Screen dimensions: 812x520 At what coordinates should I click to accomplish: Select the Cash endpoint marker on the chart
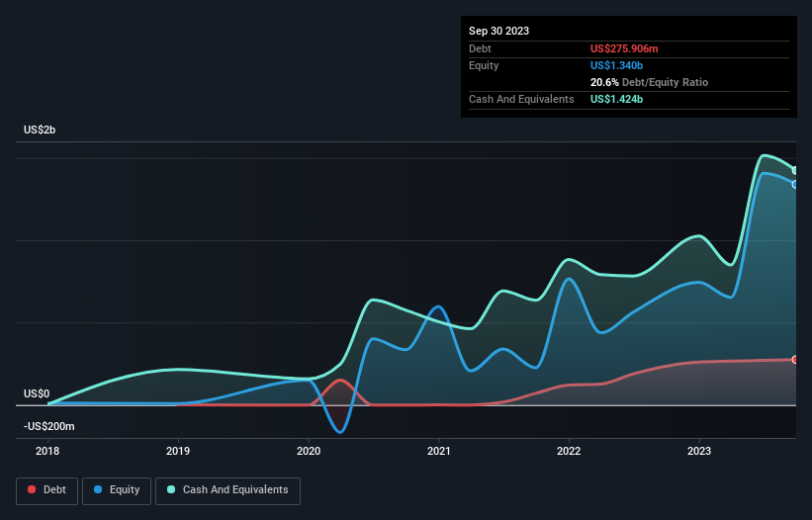coord(795,171)
